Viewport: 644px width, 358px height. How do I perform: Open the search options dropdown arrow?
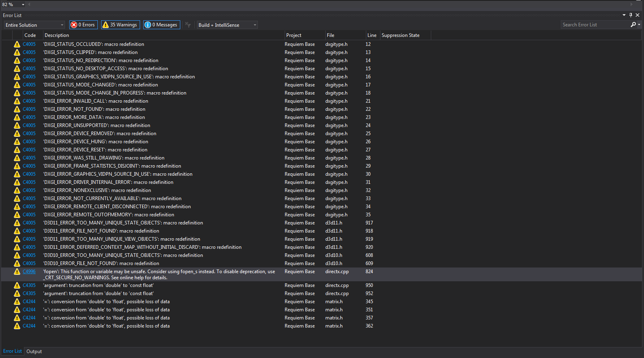(639, 25)
